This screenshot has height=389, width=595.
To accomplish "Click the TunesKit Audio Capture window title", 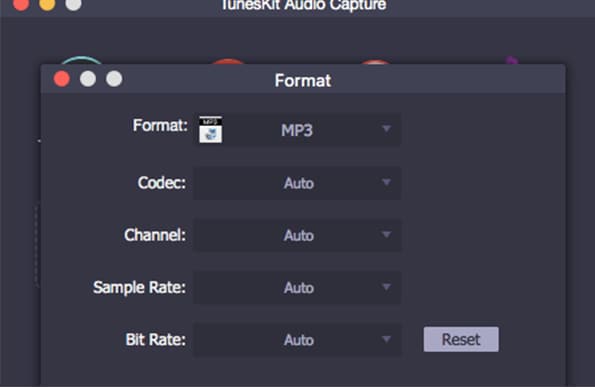I will click(x=304, y=5).
